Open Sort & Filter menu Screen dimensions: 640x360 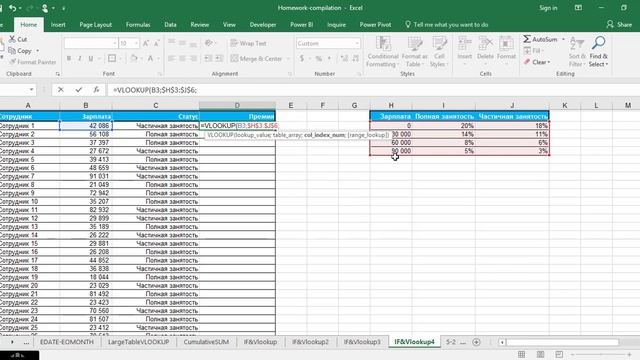pyautogui.click(x=577, y=52)
